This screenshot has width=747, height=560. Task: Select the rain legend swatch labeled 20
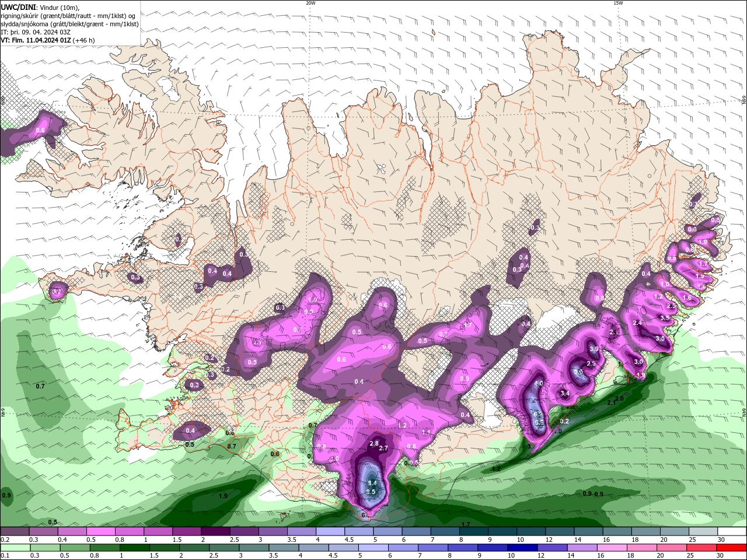point(672,548)
